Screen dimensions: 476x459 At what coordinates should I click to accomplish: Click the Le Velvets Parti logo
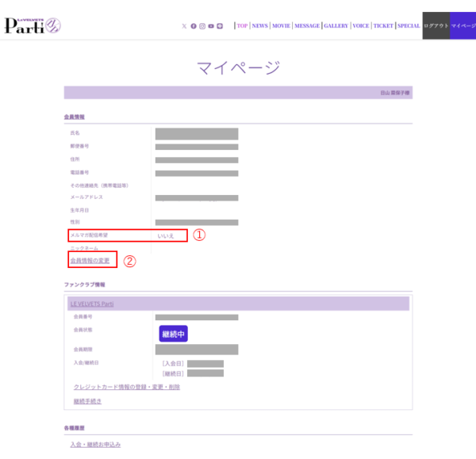tap(32, 25)
